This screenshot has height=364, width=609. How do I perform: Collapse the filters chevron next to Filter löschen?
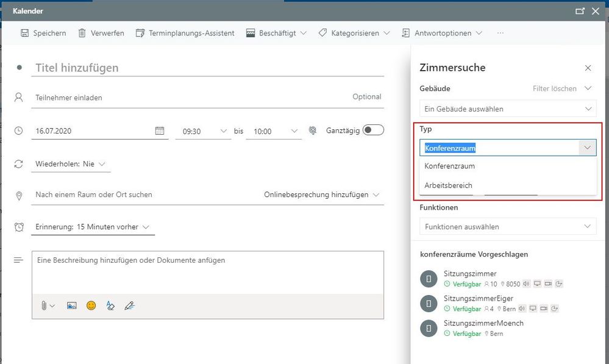[x=588, y=88]
